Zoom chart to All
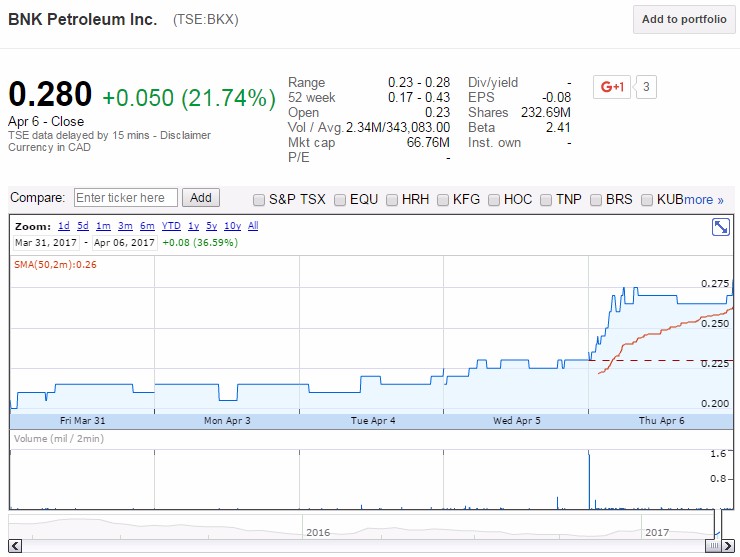Image resolution: width=740 pixels, height=557 pixels. point(253,226)
